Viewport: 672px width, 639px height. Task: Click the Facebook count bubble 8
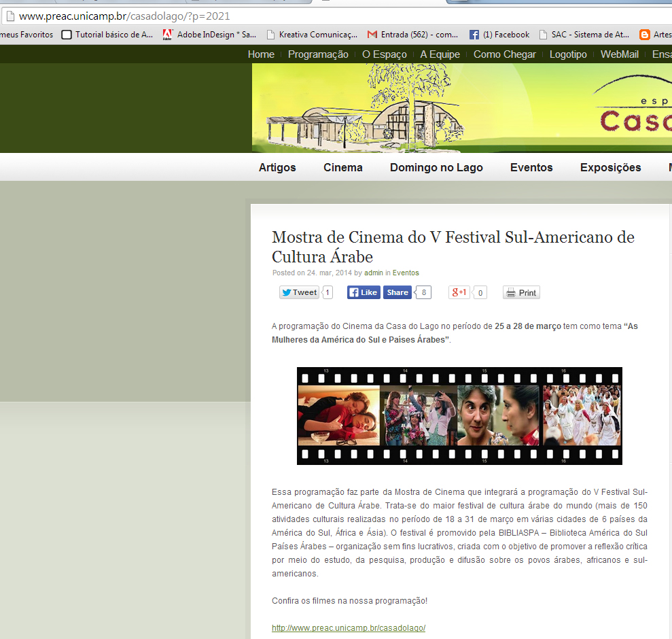pyautogui.click(x=423, y=292)
